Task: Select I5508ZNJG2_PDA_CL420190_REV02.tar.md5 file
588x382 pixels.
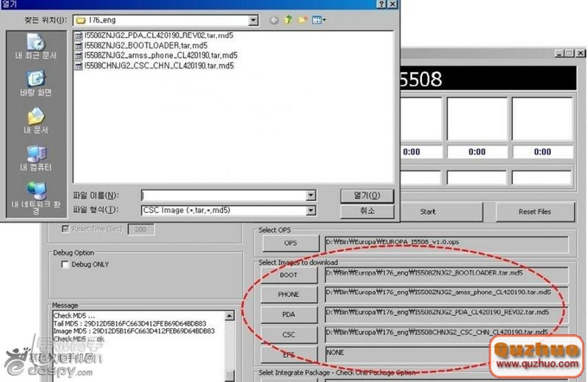Action: (154, 35)
